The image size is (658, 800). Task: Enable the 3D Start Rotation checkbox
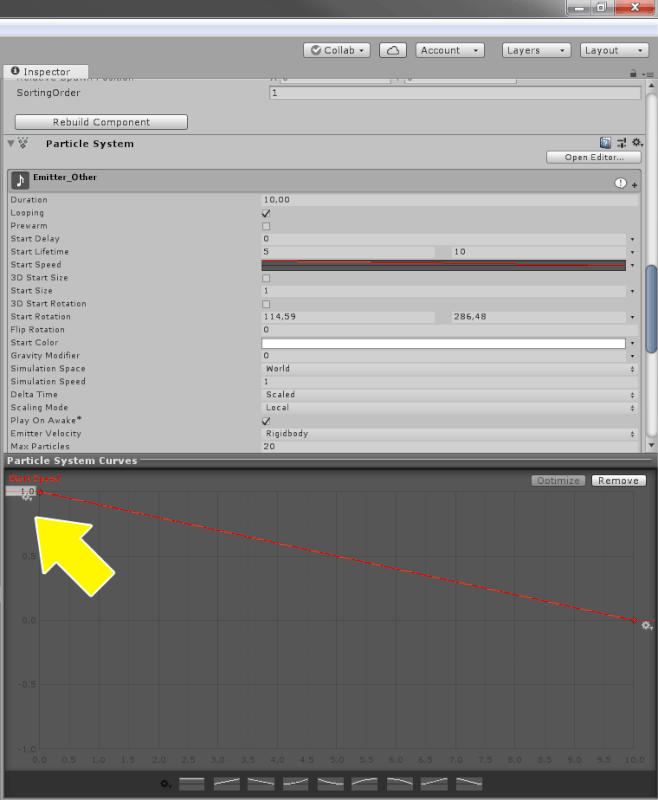tap(266, 304)
